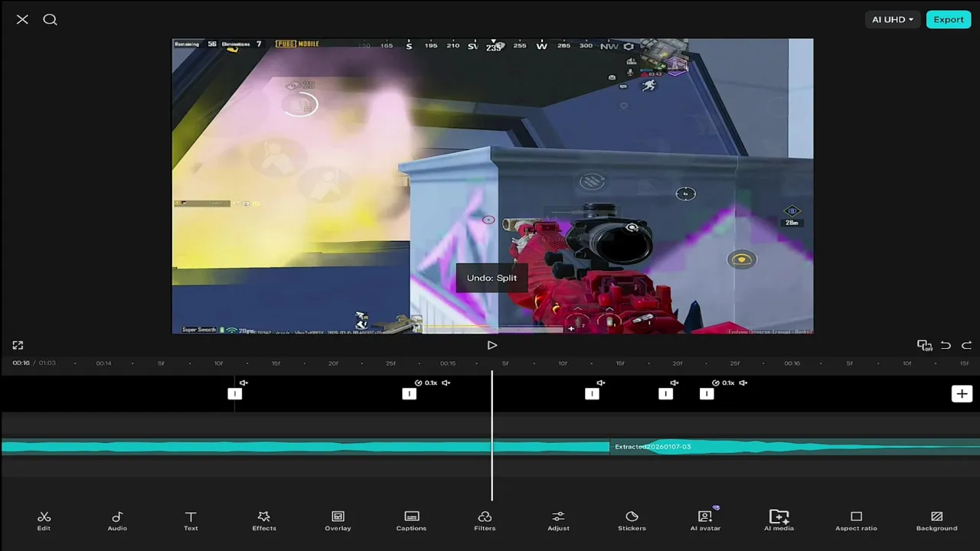Toggle mute icon next to second 0.1x label

(x=743, y=383)
